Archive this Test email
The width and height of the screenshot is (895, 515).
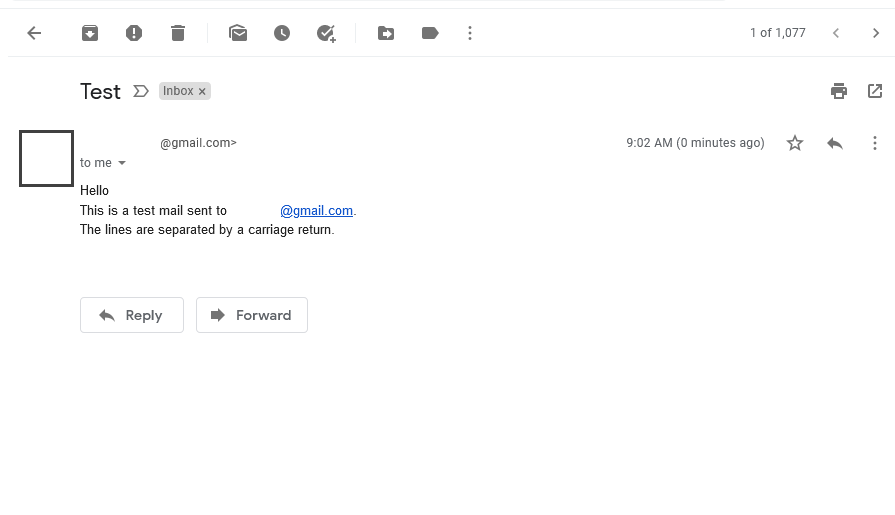tap(90, 33)
